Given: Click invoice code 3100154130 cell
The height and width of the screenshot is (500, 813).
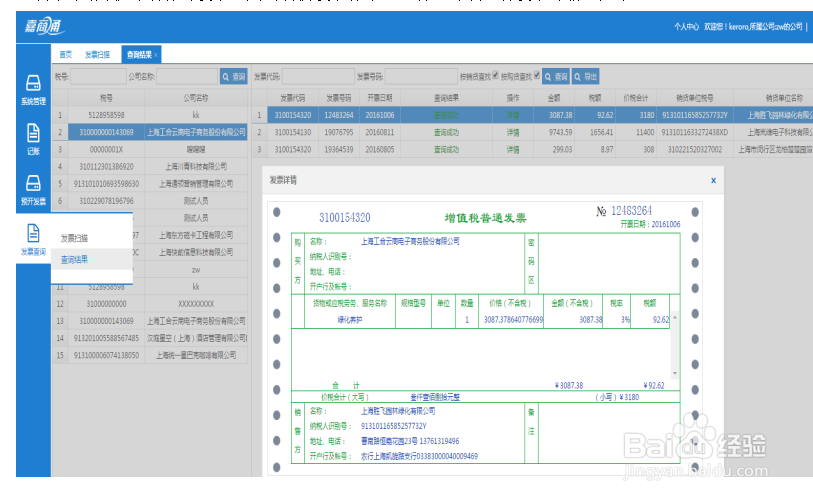Looking at the screenshot, I should (293, 132).
